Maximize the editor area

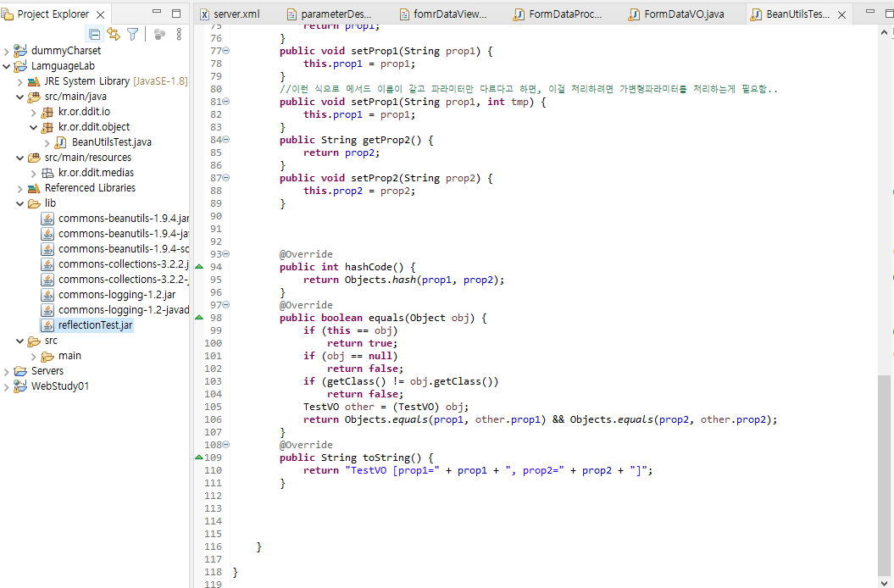[888, 12]
